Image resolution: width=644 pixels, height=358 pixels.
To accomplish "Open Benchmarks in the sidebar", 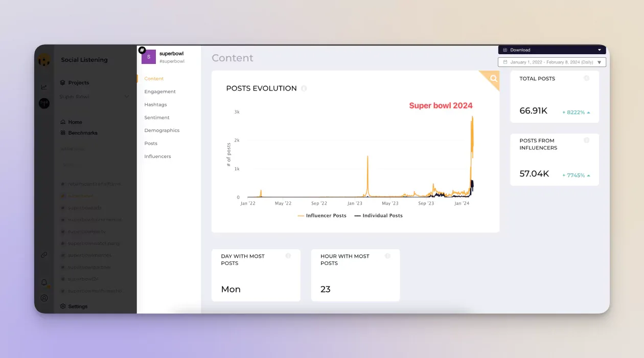I will [x=83, y=133].
